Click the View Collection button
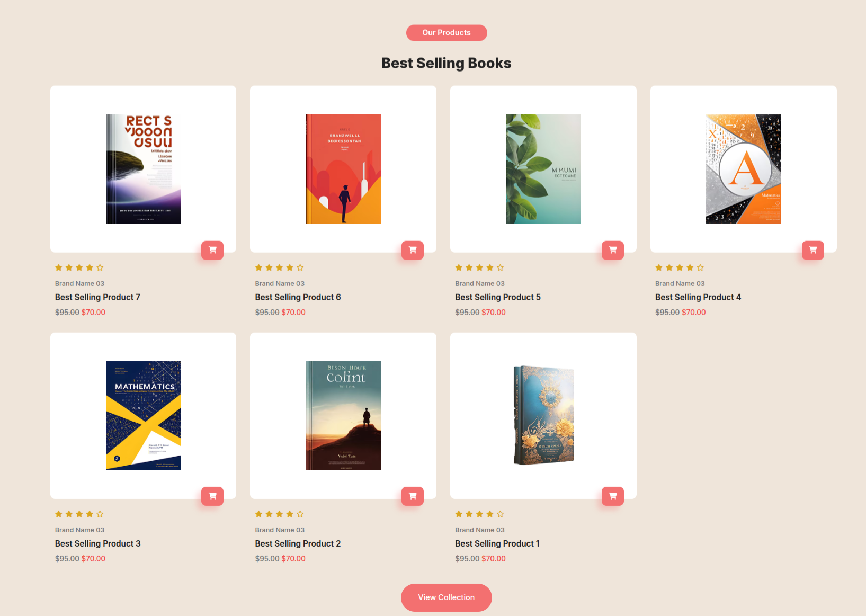The image size is (866, 616). coord(446,597)
